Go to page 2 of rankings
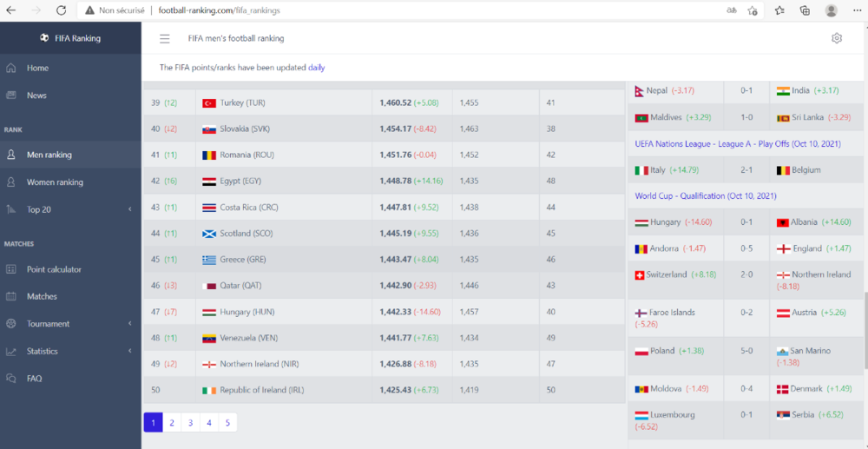 click(x=172, y=423)
